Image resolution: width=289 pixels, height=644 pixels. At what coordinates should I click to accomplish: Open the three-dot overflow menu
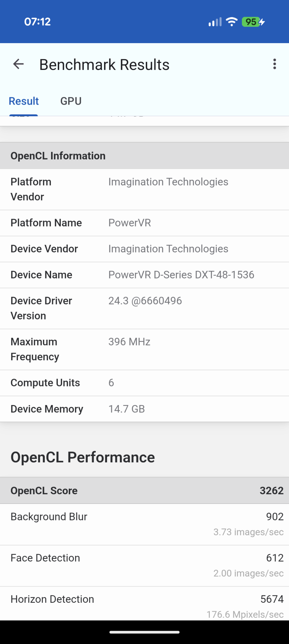(275, 64)
